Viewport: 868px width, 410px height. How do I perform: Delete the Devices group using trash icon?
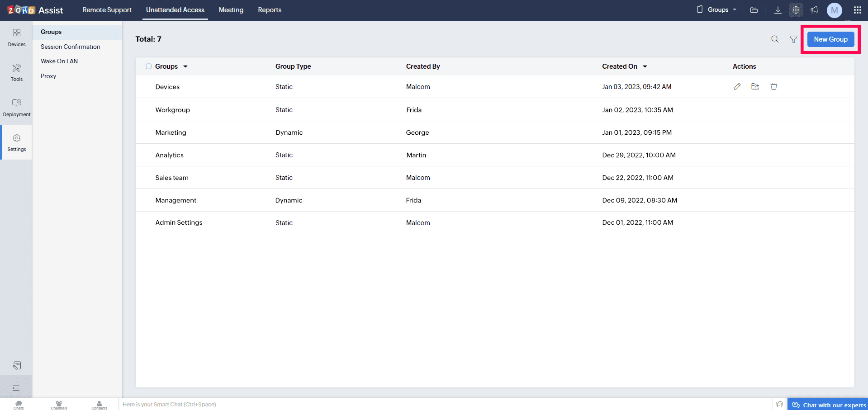pyautogui.click(x=774, y=86)
